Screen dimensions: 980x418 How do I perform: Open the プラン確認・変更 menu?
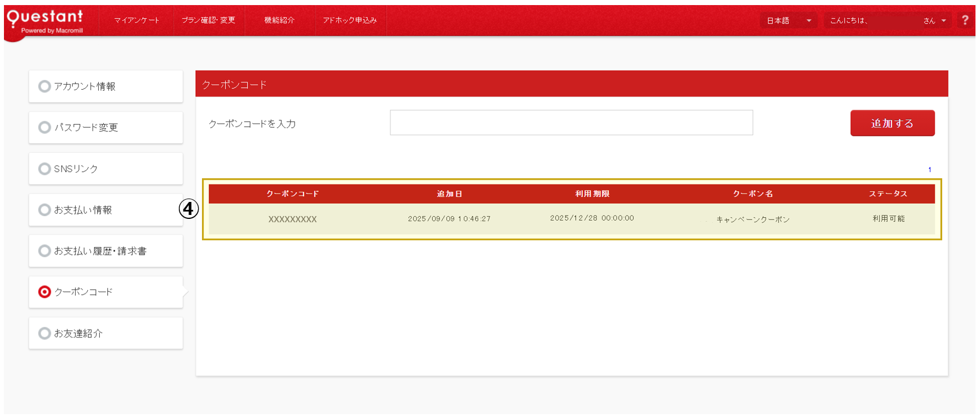[x=208, y=20]
